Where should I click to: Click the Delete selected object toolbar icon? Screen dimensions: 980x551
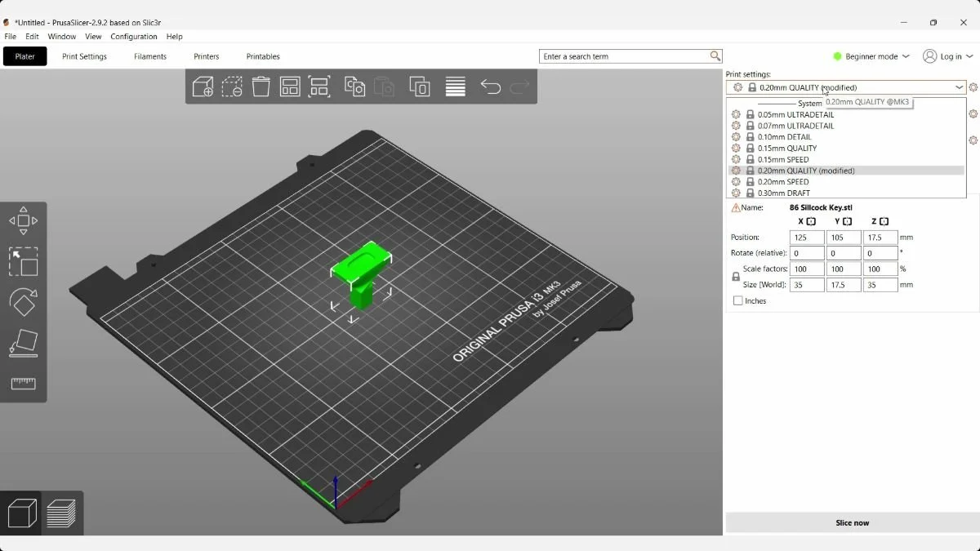click(x=232, y=87)
